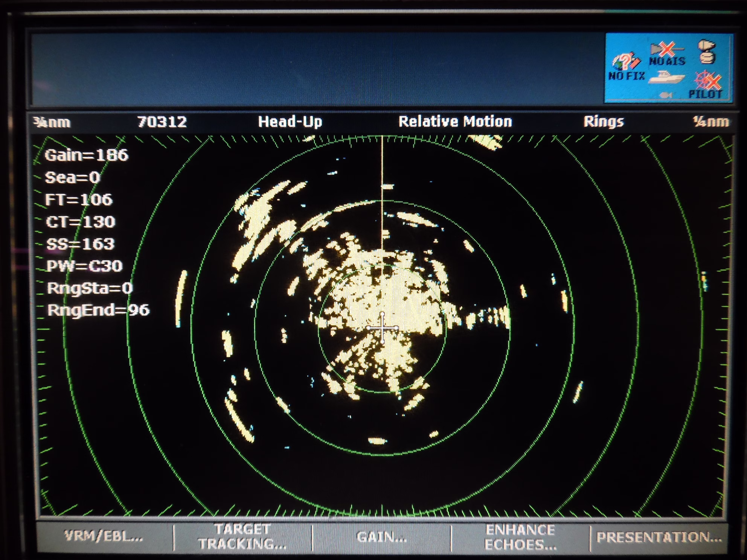Click the ¾nm range indicator
This screenshot has height=560, width=747.
pyautogui.click(x=52, y=122)
